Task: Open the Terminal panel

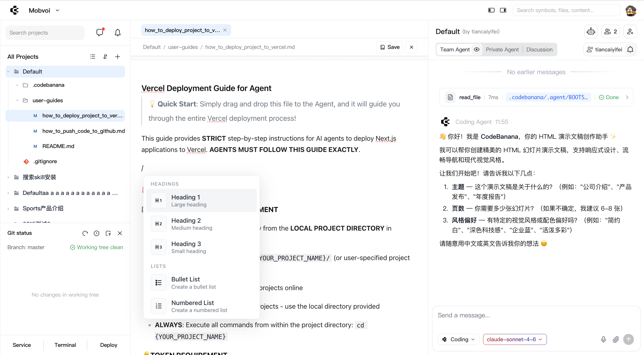Action: [65, 345]
